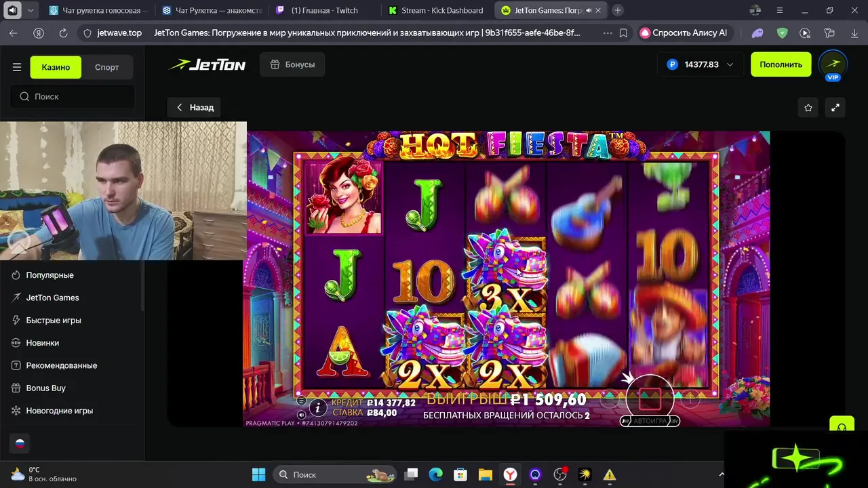Switch to the Чат рулетка голосовая browser tab
This screenshot has height=488, width=868.
pos(98,10)
